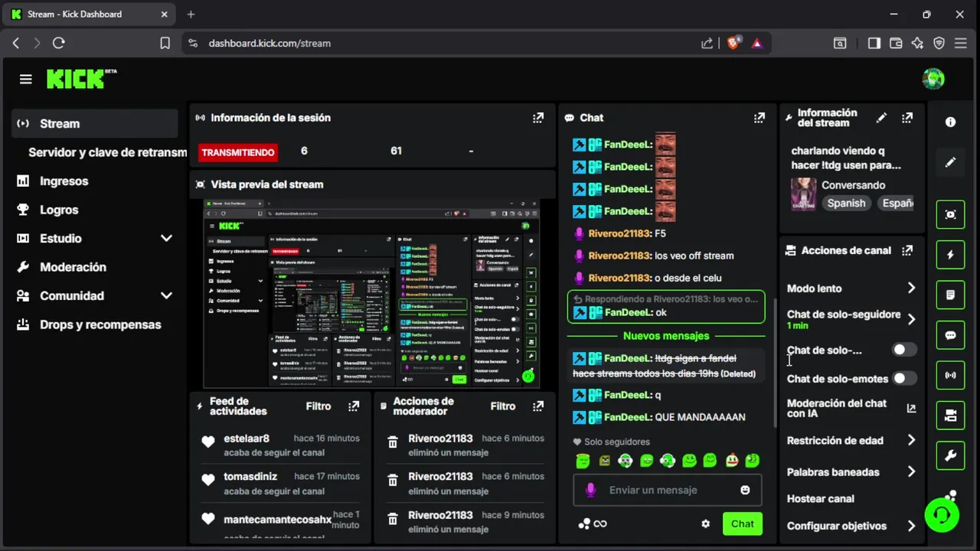
Task: Click the chat bubble icon in right sidebar
Action: coord(950,335)
